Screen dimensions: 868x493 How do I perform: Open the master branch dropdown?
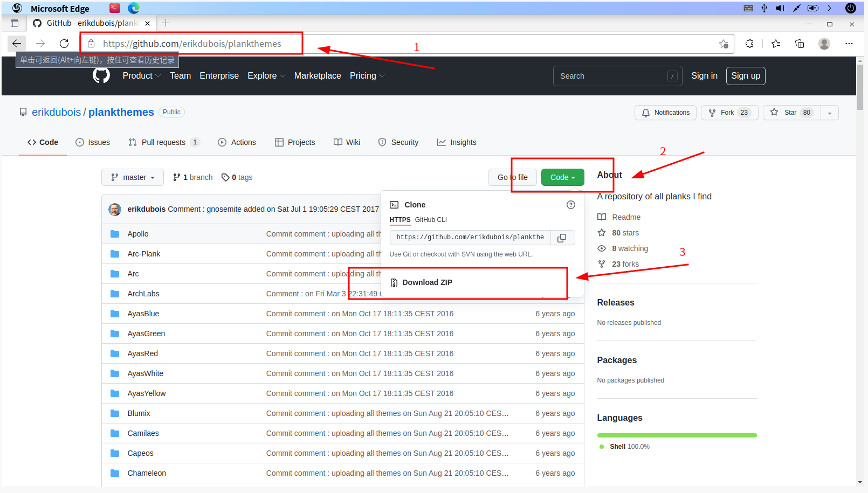[133, 177]
